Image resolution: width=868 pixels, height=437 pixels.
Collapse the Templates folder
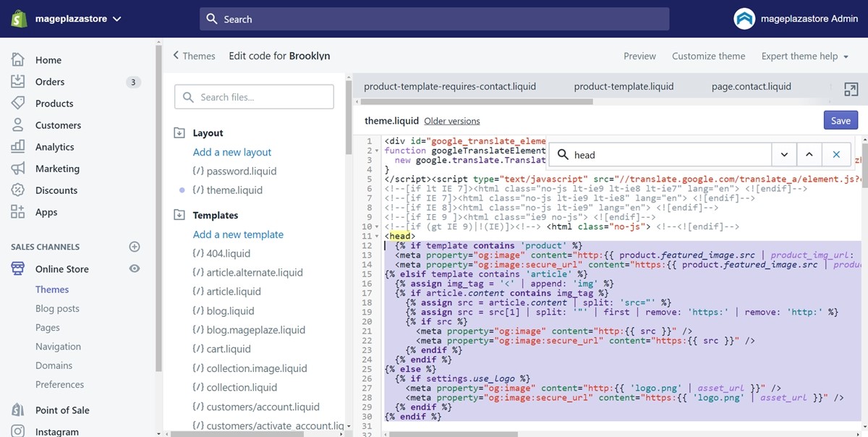coord(179,215)
